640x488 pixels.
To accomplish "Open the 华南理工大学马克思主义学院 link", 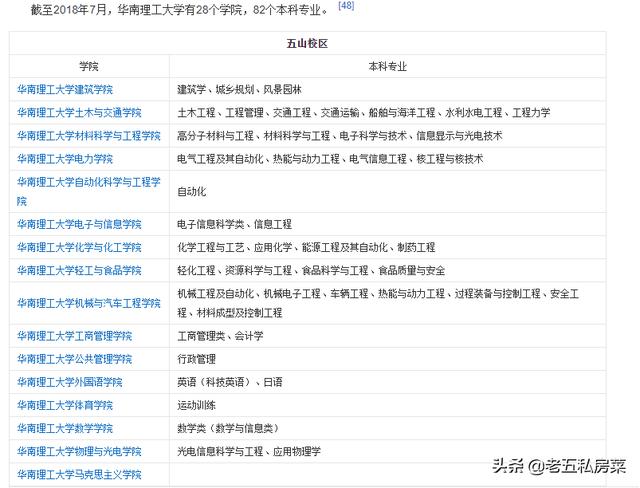I will [79, 474].
